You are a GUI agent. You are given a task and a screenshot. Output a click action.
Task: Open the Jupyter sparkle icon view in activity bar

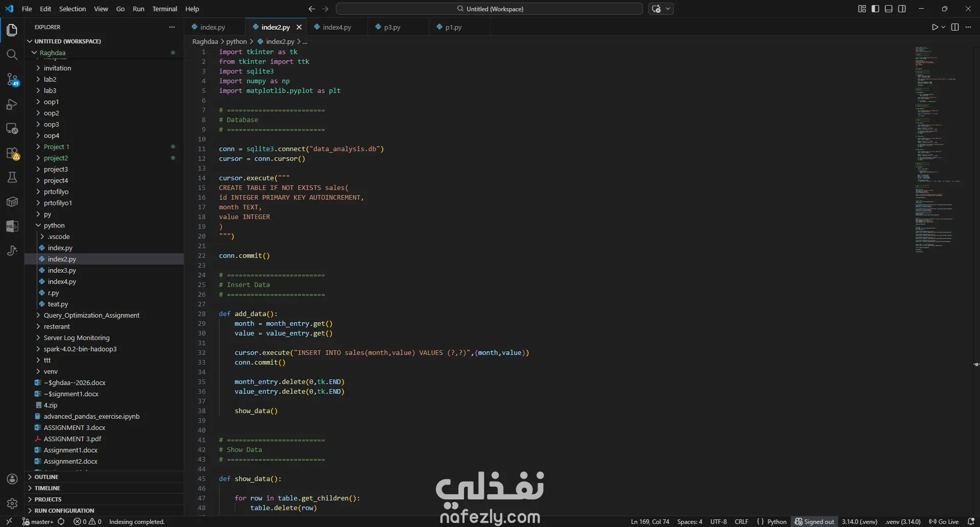(12, 251)
